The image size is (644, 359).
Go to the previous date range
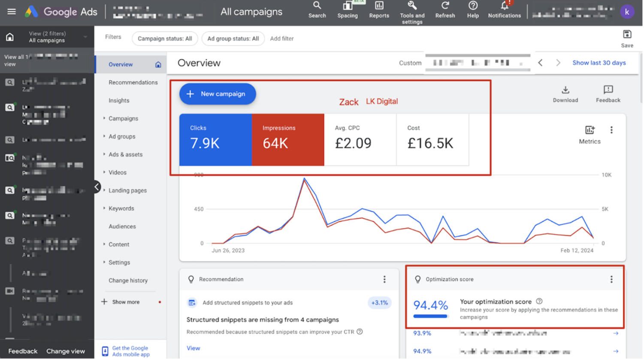pos(541,63)
